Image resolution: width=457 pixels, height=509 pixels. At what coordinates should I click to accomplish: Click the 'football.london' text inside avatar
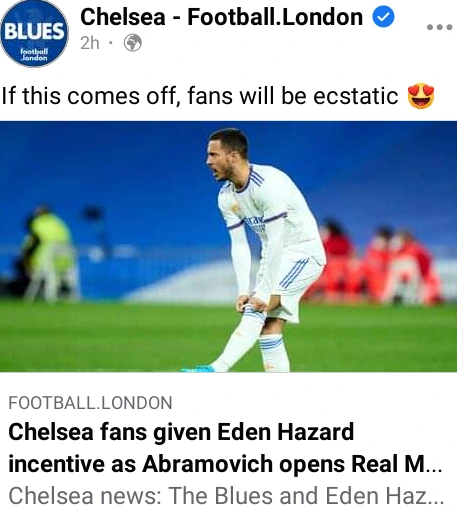click(x=34, y=55)
